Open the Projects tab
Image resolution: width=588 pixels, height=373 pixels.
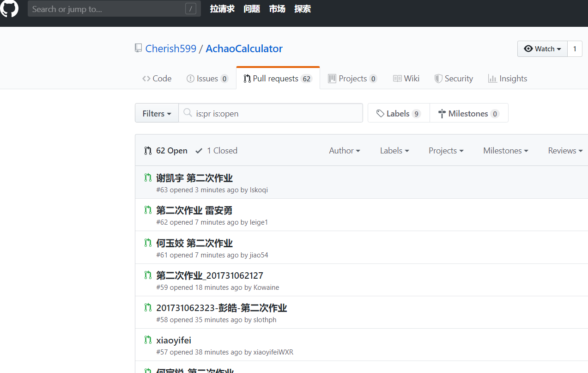(x=352, y=79)
